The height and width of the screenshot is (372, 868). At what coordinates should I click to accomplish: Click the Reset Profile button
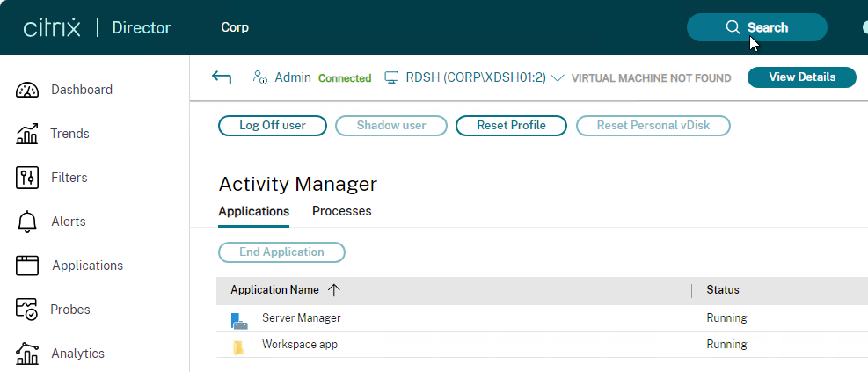point(511,126)
